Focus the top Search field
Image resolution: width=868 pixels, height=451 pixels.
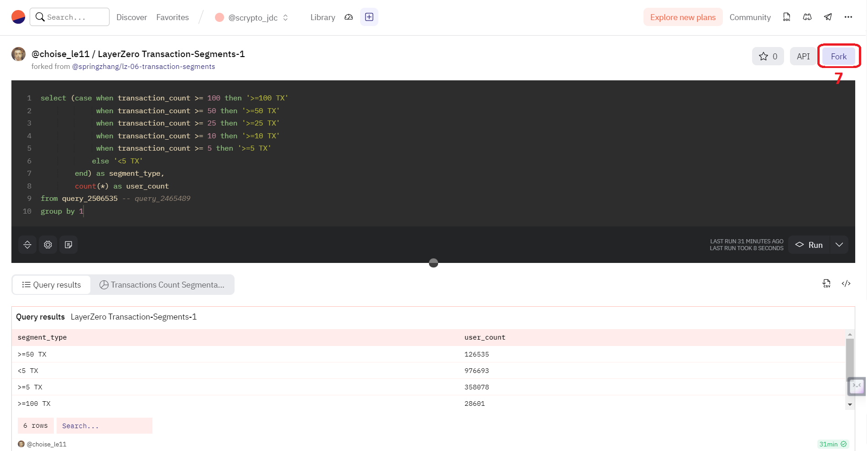[x=69, y=17]
